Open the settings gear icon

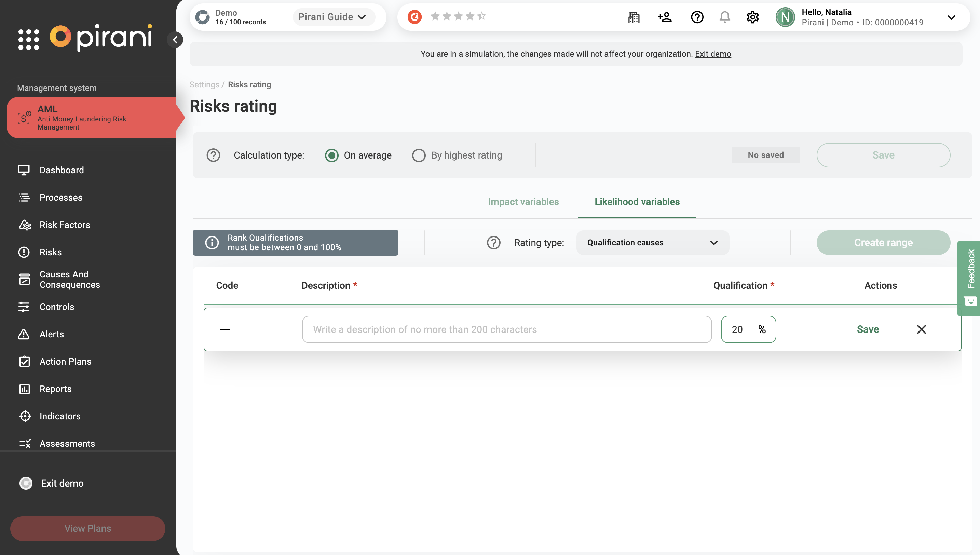tap(752, 17)
